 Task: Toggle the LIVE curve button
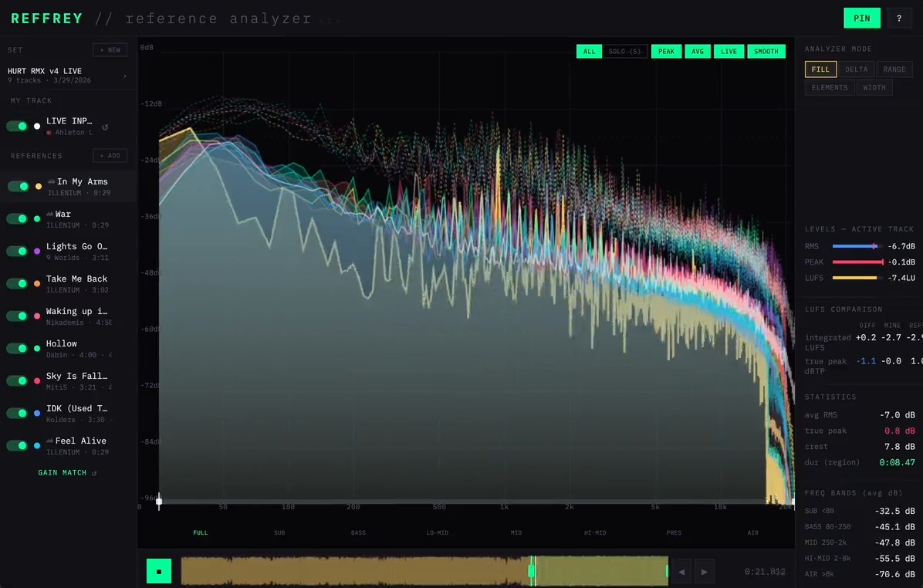click(729, 52)
